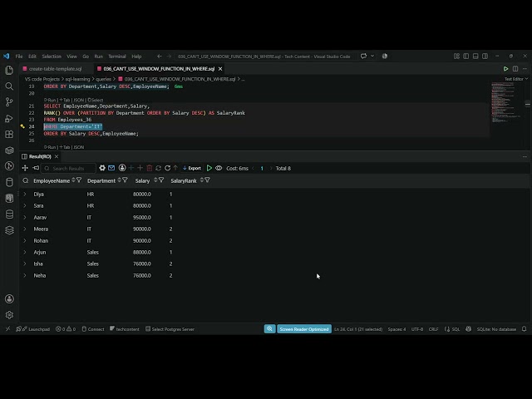Open the Copilot chat icon in title bar
The height and width of the screenshot is (399, 532).
tap(364, 56)
